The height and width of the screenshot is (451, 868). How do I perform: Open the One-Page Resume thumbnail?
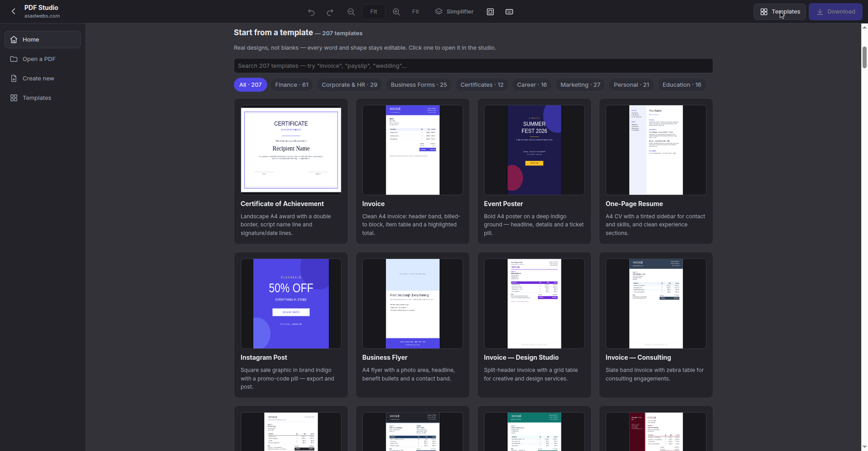point(656,150)
